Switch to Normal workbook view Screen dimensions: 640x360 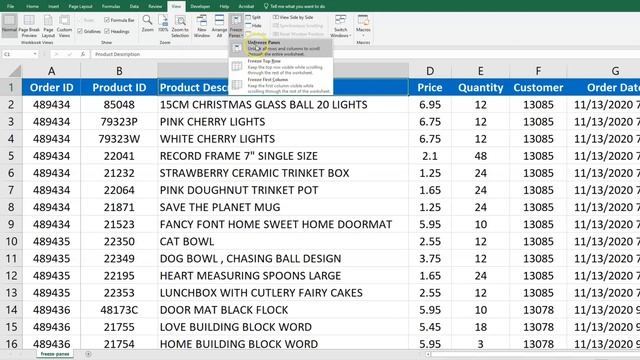(x=9, y=25)
